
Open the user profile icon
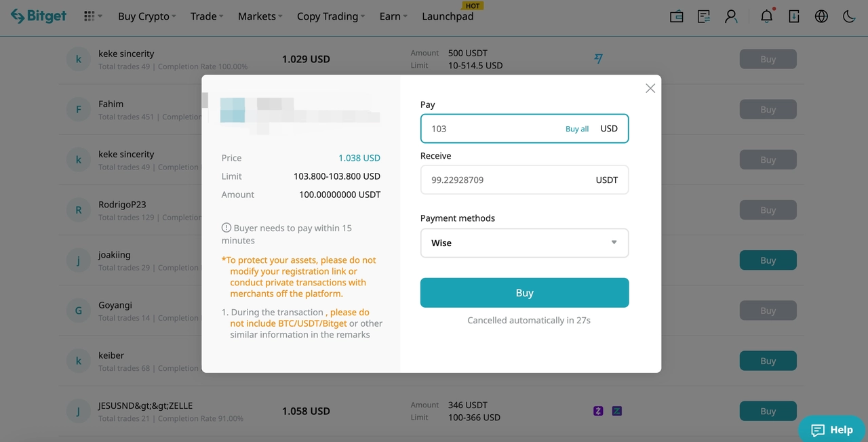click(731, 16)
